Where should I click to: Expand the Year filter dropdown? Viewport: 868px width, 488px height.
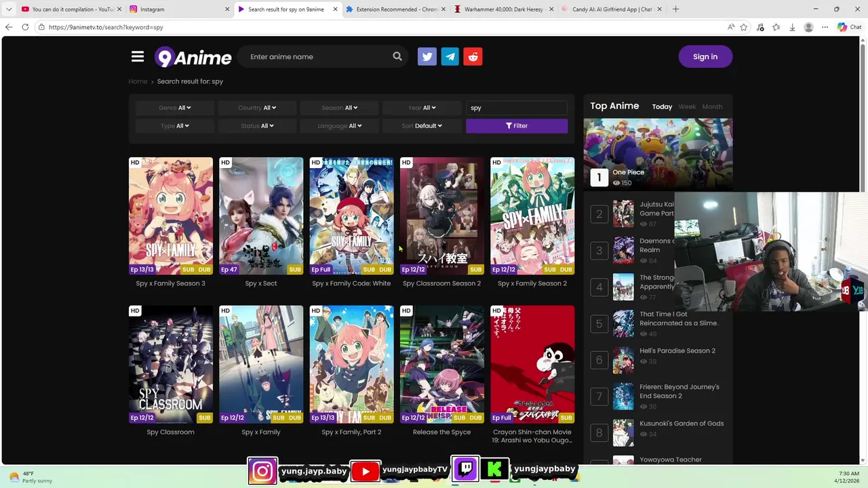(x=422, y=108)
